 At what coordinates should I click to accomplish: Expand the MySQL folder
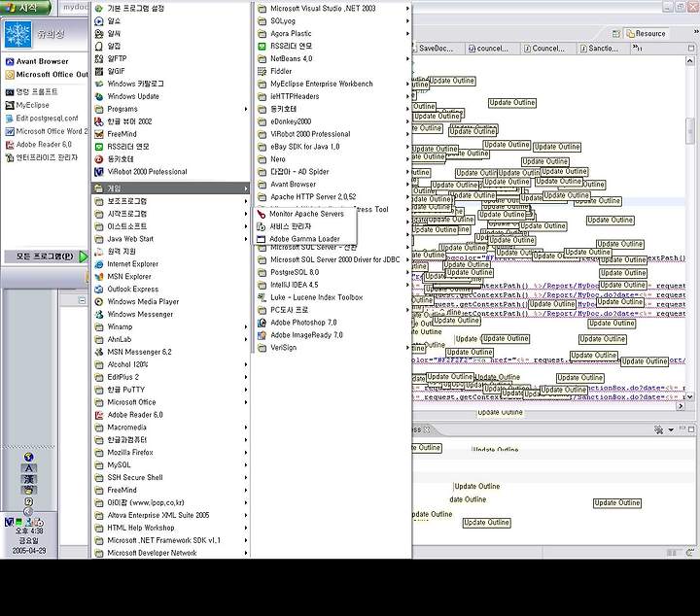click(169, 464)
